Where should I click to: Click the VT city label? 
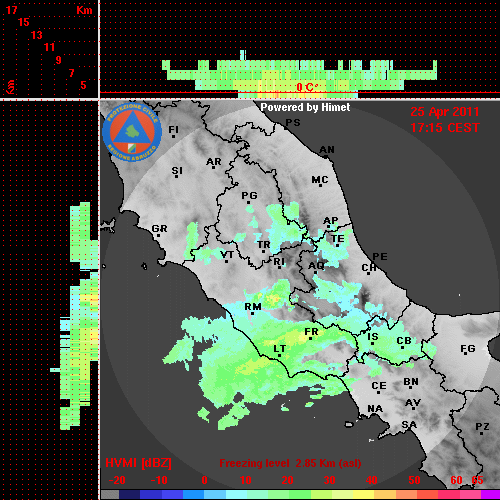pyautogui.click(x=227, y=256)
